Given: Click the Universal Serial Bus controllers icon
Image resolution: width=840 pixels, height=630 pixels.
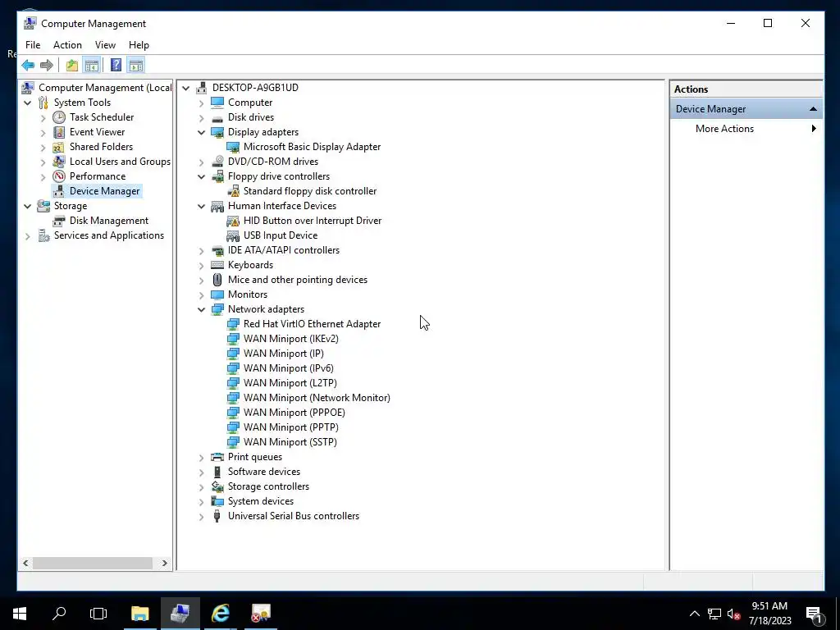Looking at the screenshot, I should pos(217,516).
